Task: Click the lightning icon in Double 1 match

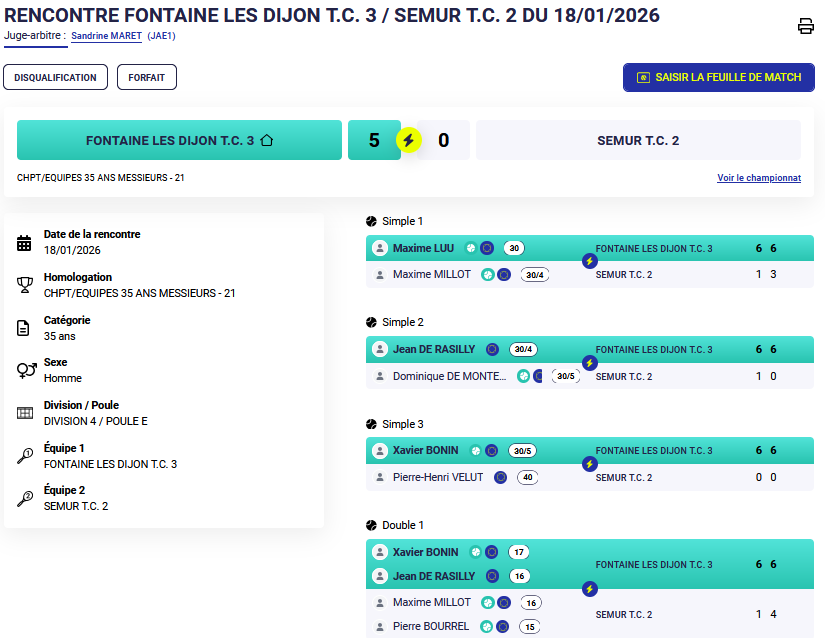Action: pos(590,589)
